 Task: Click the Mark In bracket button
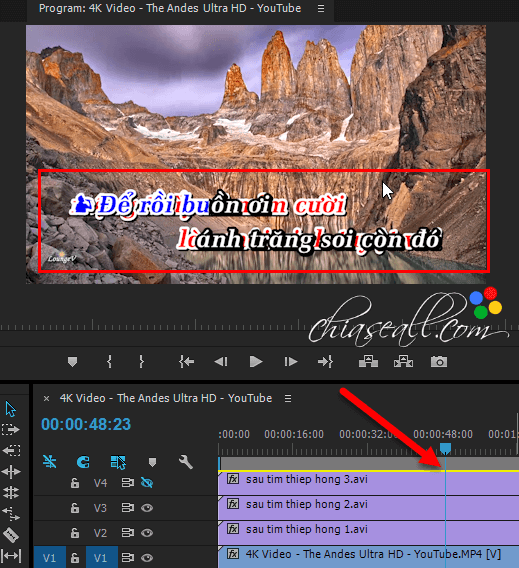coord(109,362)
